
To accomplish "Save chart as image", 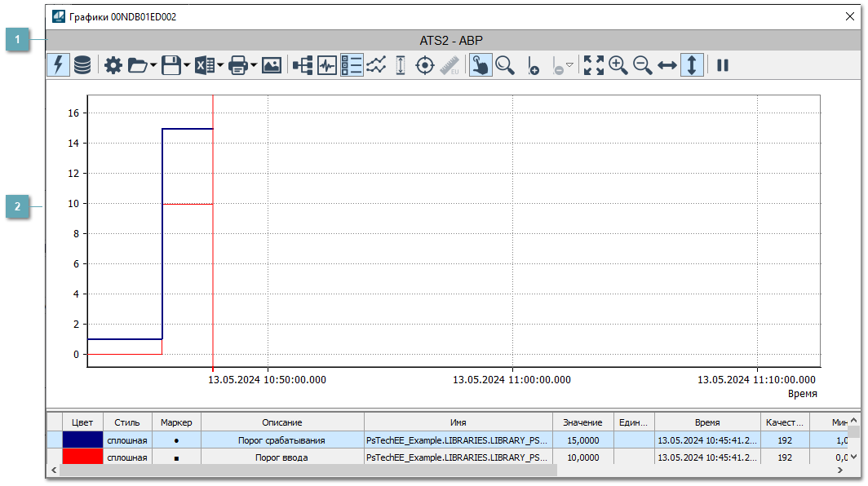I will [x=272, y=65].
